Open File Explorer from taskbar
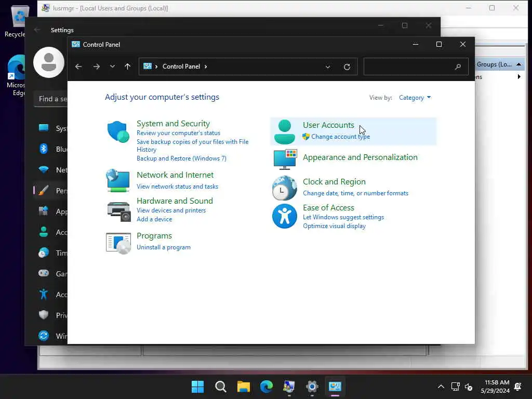The width and height of the screenshot is (532, 399). (243, 387)
